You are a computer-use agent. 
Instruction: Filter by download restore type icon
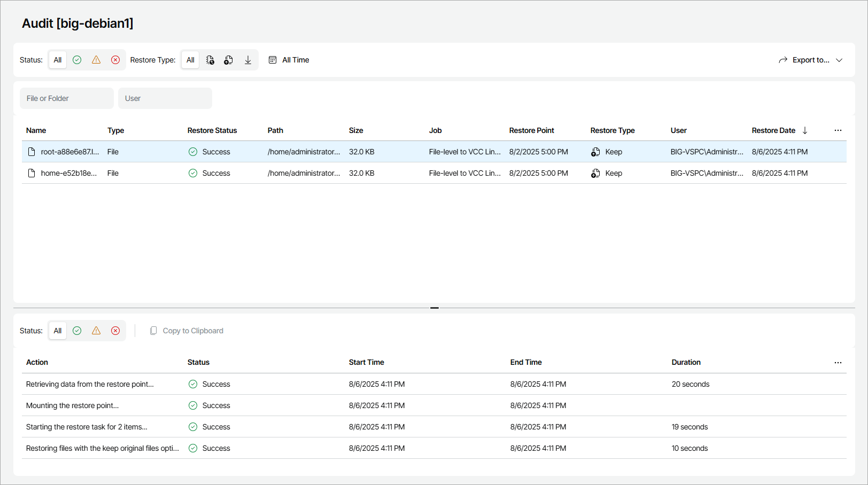[x=248, y=60]
